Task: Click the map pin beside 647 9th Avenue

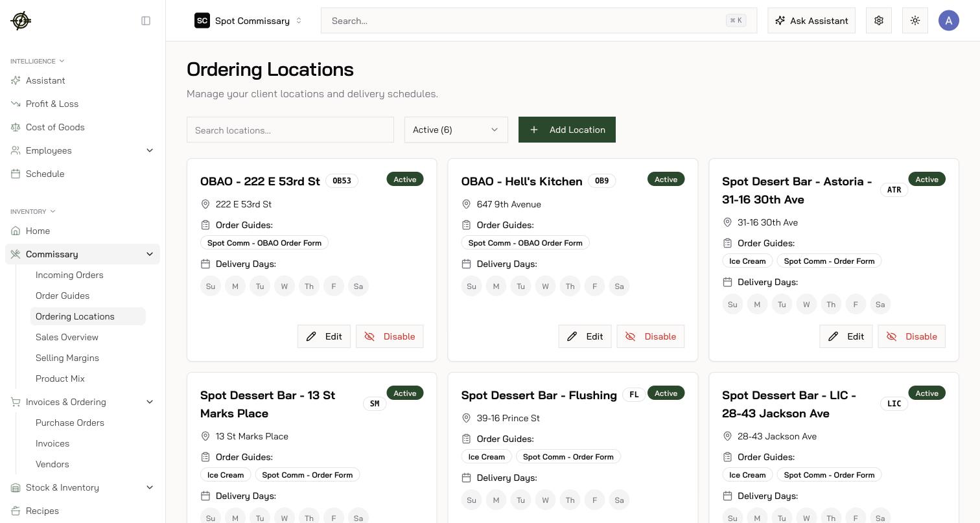Action: coord(466,204)
